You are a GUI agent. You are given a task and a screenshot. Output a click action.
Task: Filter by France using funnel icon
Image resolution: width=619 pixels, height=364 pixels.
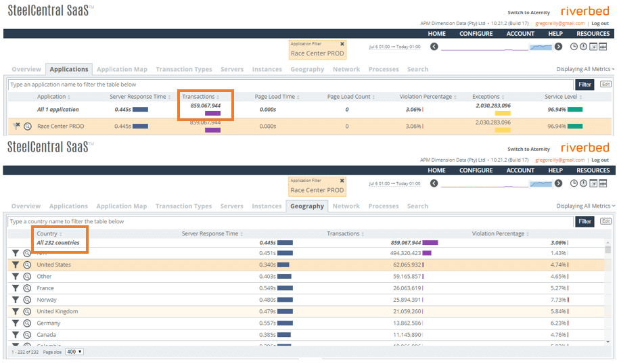tap(16, 288)
